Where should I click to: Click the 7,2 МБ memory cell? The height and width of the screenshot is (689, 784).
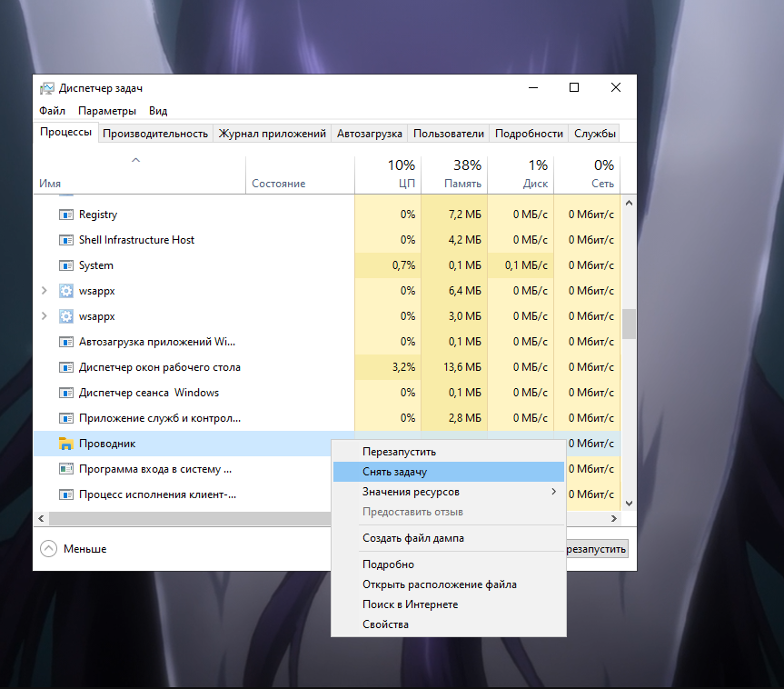(x=454, y=215)
